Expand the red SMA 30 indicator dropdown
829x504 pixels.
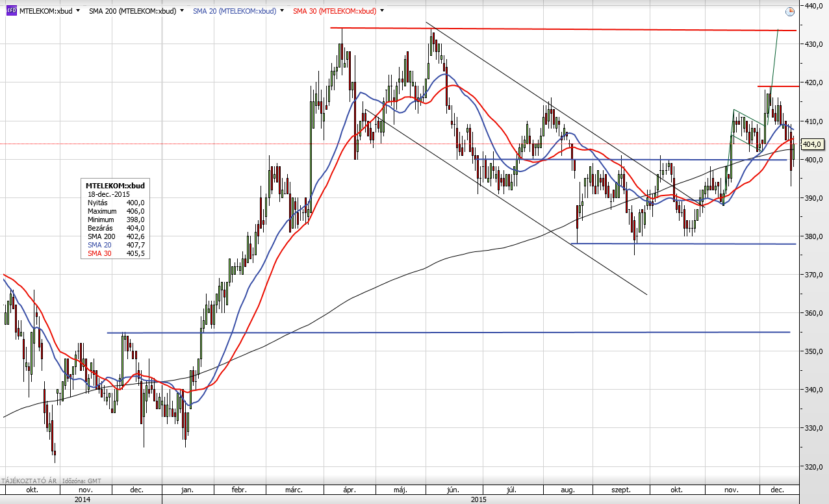coord(381,11)
